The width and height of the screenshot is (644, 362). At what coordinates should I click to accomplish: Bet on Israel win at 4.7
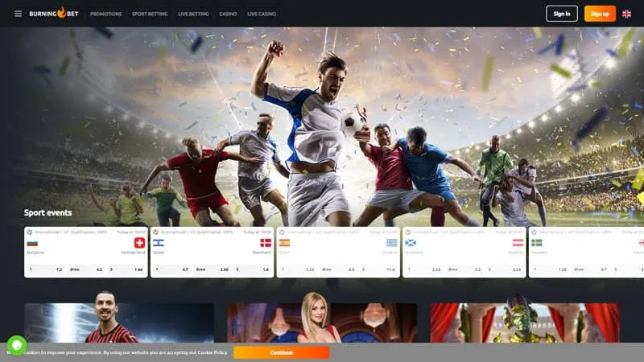click(171, 269)
